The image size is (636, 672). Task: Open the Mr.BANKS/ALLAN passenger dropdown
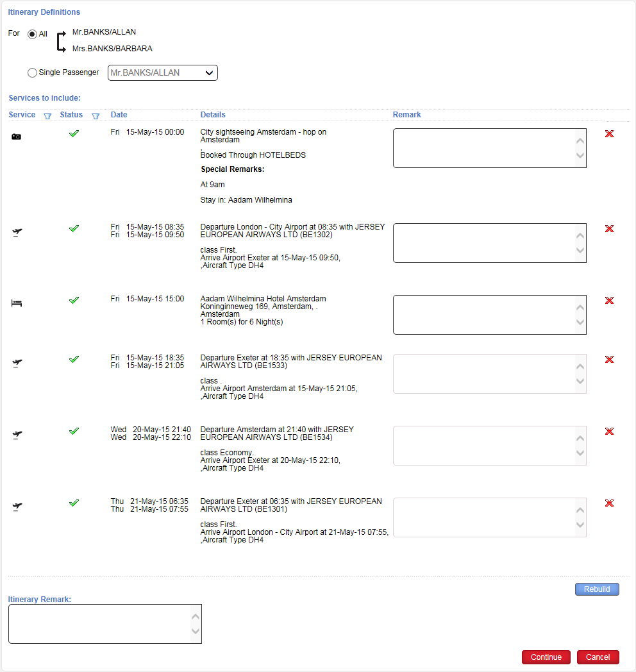(162, 73)
